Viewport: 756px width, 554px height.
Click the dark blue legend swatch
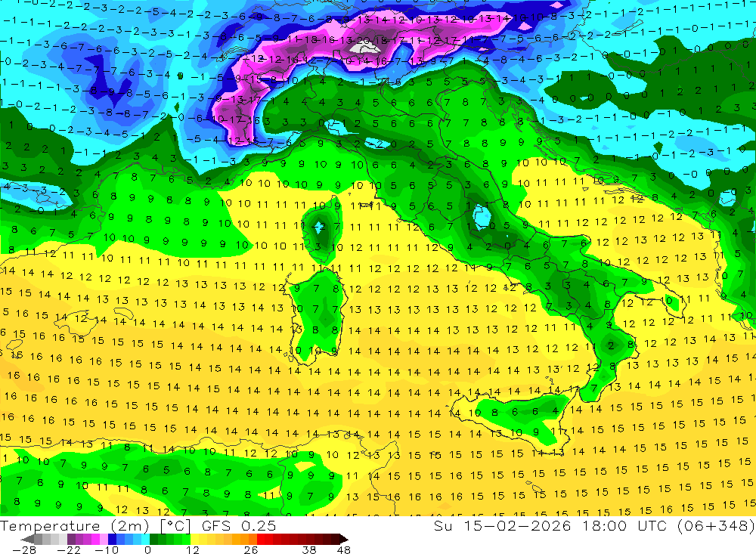pos(112,539)
